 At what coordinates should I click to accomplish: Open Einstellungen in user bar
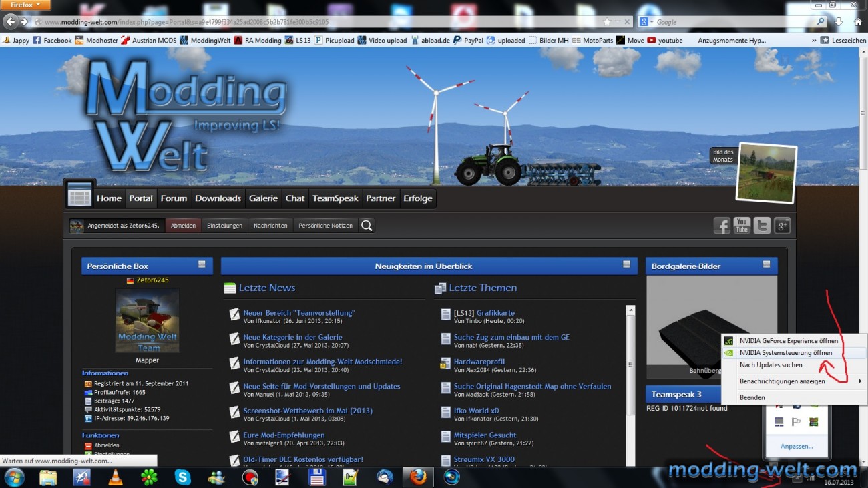[224, 226]
